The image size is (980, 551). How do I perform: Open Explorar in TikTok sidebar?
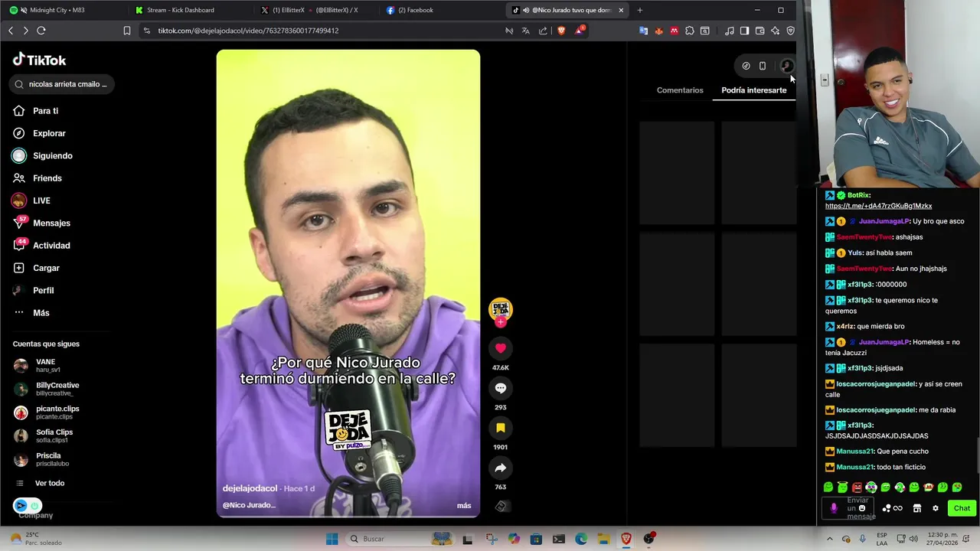pos(49,133)
